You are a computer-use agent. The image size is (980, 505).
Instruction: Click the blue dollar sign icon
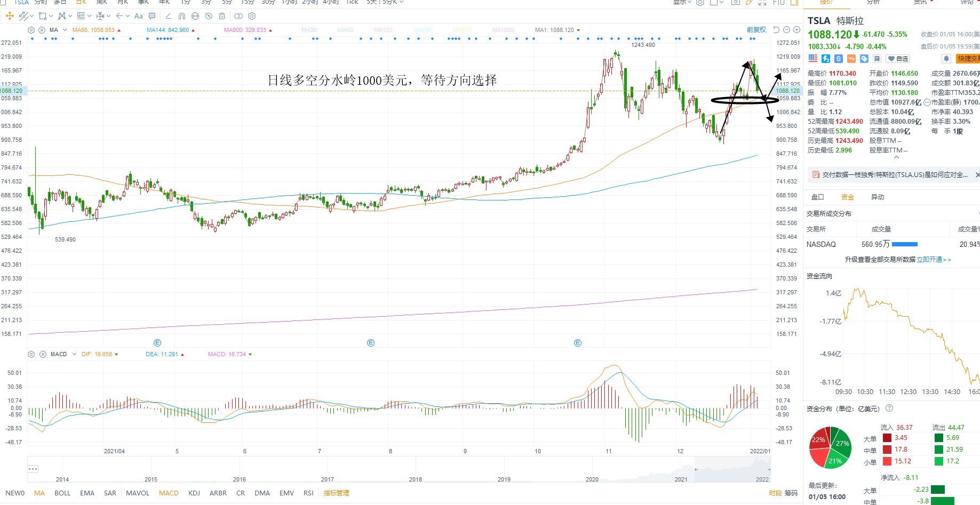point(839,59)
